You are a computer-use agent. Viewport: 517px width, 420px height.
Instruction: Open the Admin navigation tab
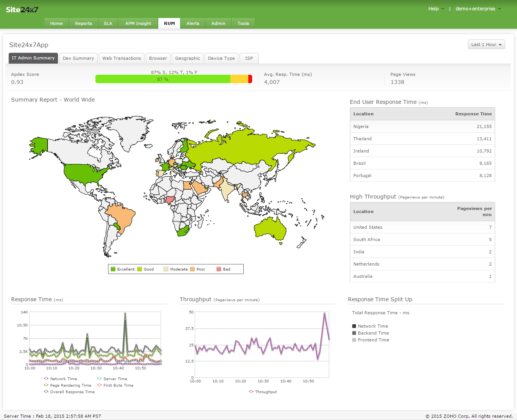(218, 23)
